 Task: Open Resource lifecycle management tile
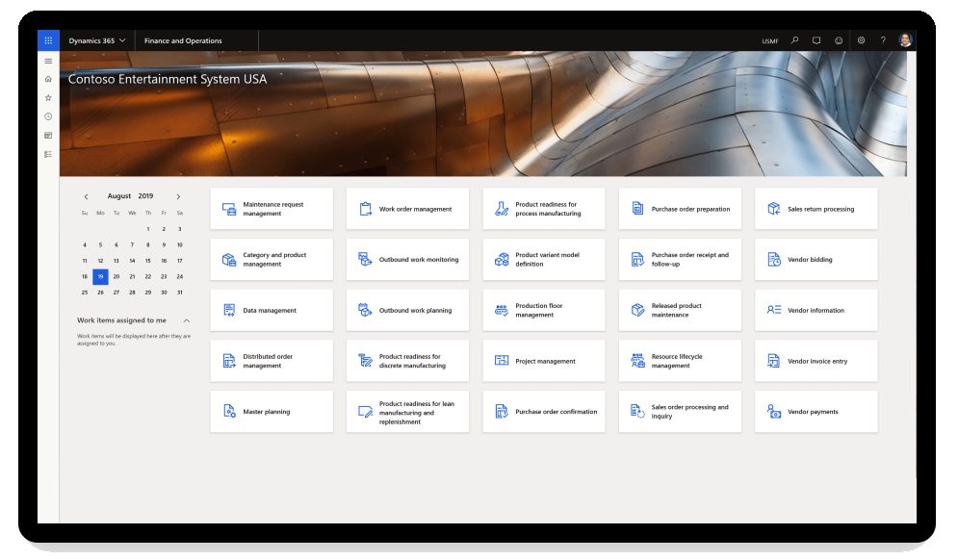(x=680, y=361)
